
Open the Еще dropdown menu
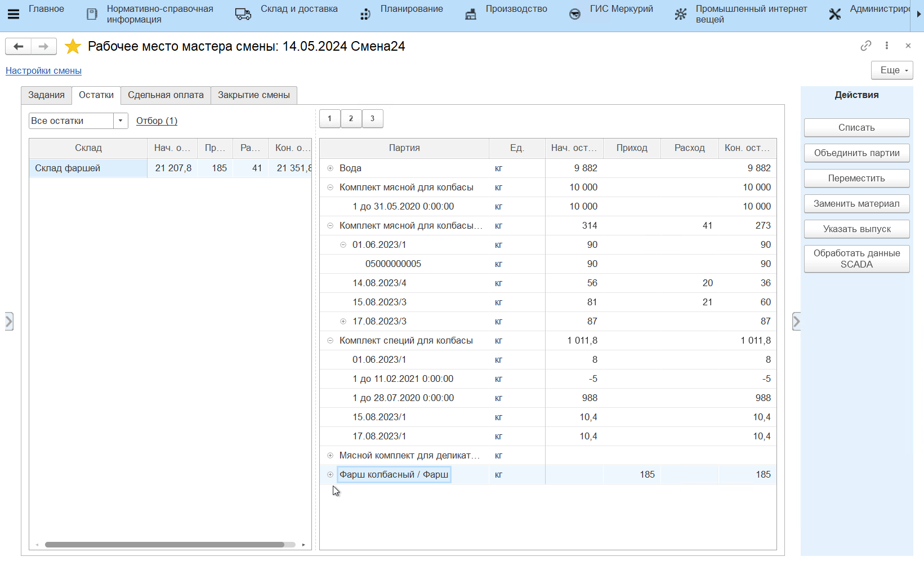(892, 70)
